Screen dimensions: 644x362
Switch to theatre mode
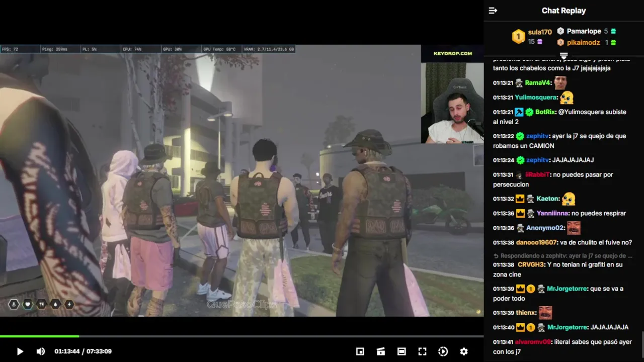[x=401, y=351]
